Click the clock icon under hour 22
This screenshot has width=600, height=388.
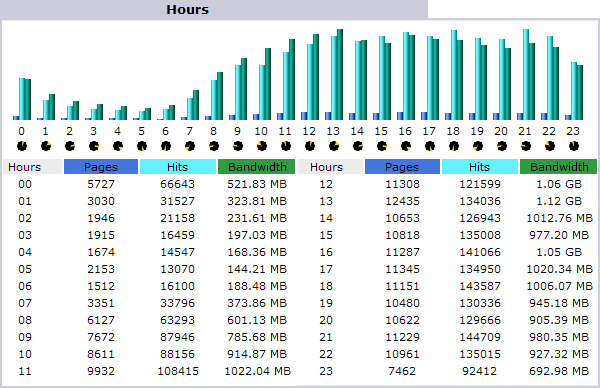(x=550, y=146)
